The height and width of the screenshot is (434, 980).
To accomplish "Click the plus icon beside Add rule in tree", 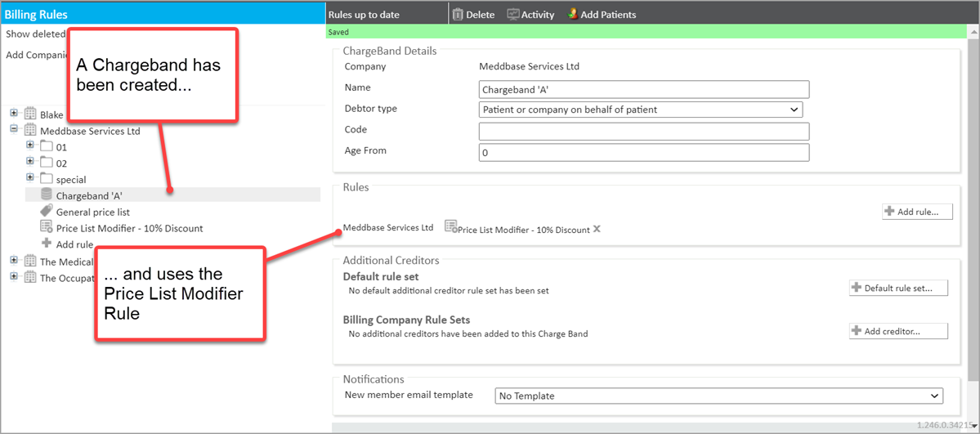I will (47, 244).
